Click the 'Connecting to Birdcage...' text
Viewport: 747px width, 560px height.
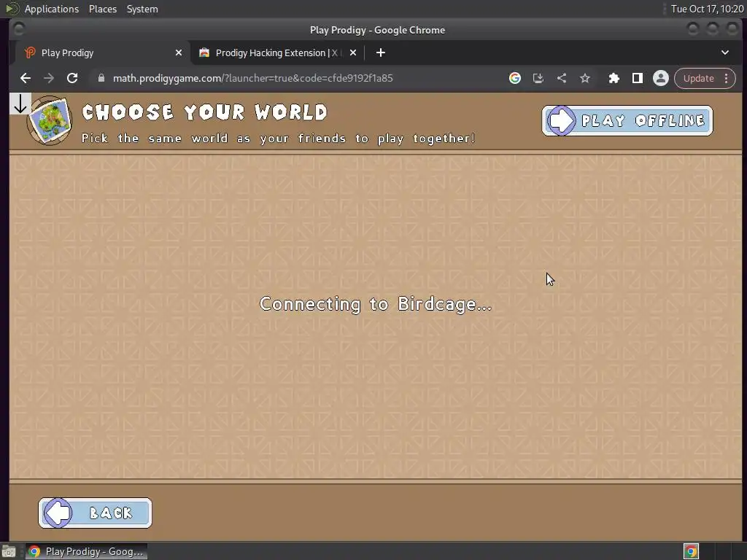tap(376, 304)
